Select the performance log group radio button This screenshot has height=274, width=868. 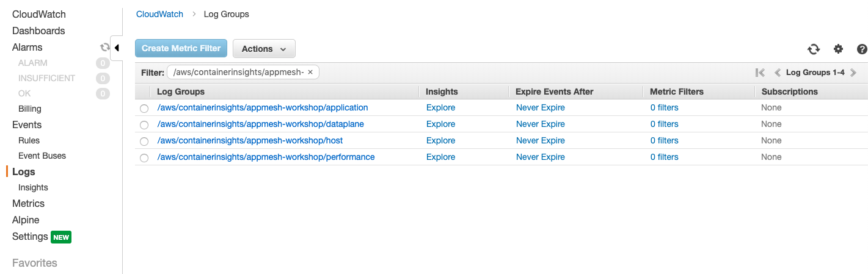[144, 158]
